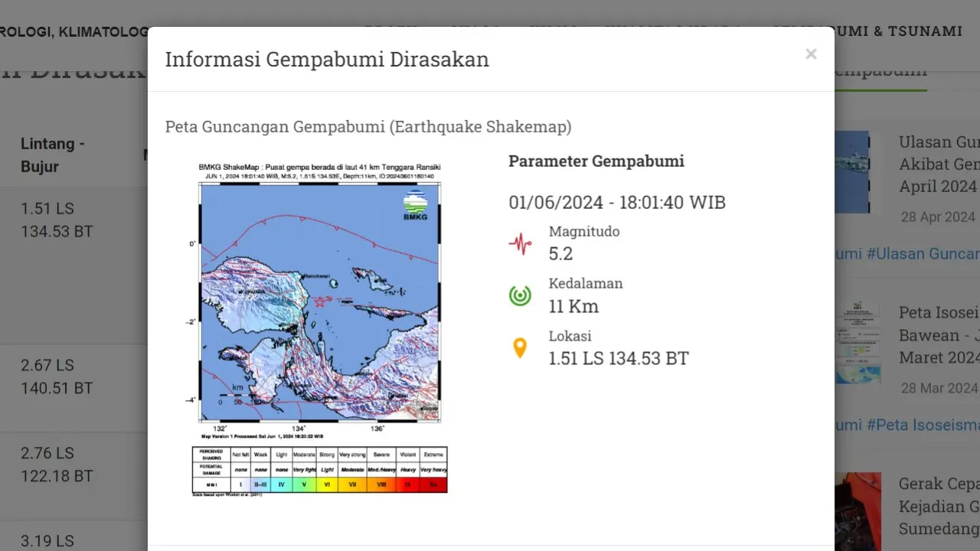Click the Lintang - Bujur column header
Image resolution: width=980 pixels, height=551 pixels.
click(53, 155)
